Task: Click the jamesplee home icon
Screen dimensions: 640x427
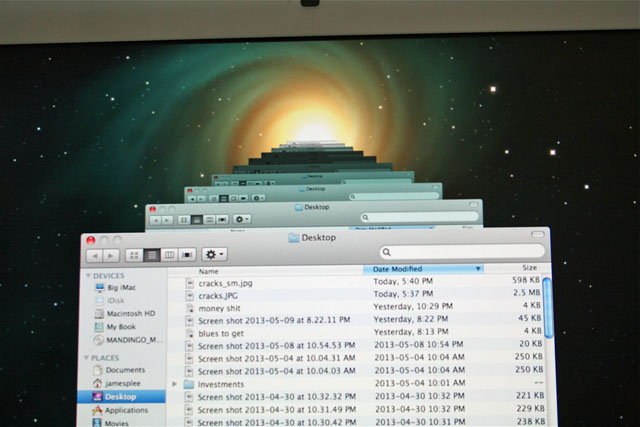Action: point(97,383)
